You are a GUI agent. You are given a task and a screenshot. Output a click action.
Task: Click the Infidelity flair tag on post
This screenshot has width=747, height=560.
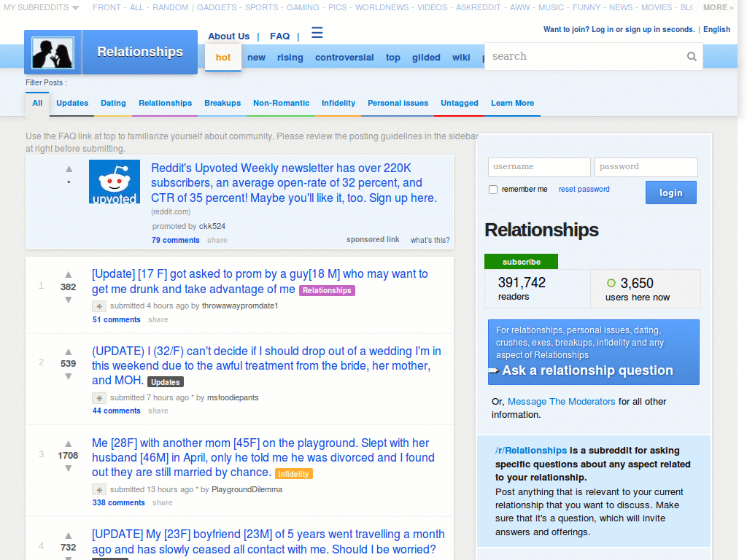(x=293, y=474)
